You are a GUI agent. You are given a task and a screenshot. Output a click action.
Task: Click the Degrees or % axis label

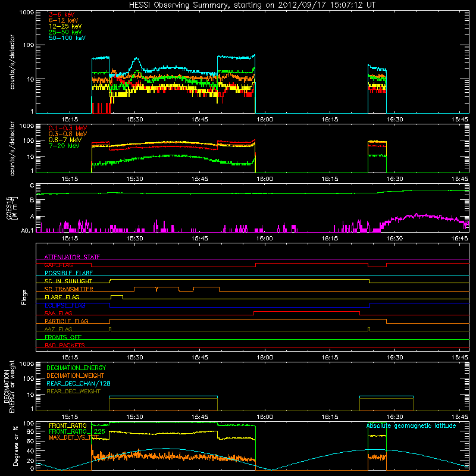point(15,446)
